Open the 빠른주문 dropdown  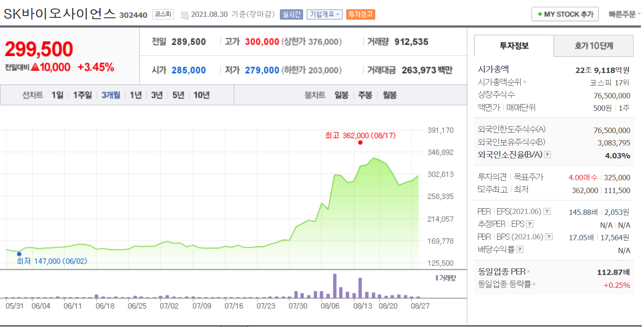[625, 14]
